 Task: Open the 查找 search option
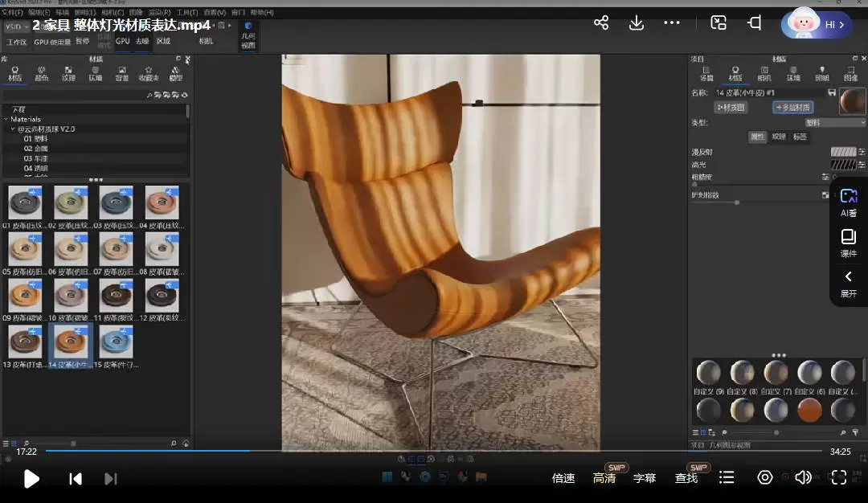(686, 478)
